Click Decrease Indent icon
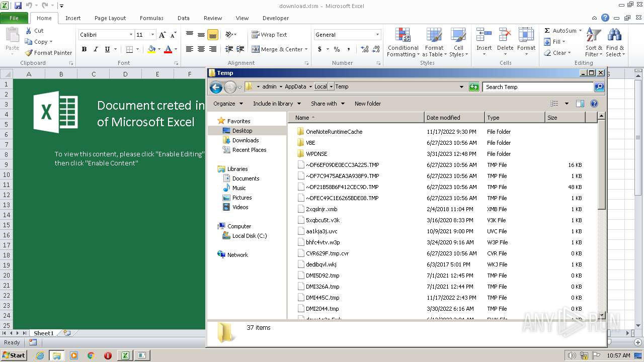This screenshot has height=362, width=644. pos(229,49)
